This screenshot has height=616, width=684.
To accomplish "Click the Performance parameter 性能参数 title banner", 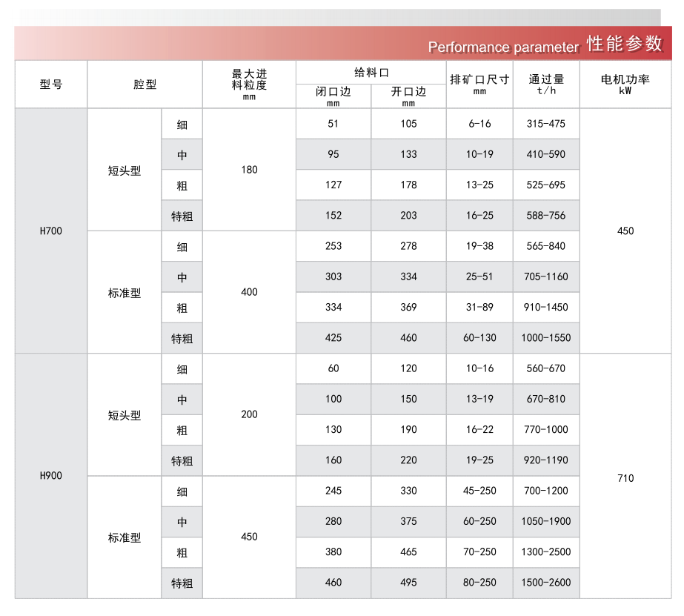I will pos(545,45).
